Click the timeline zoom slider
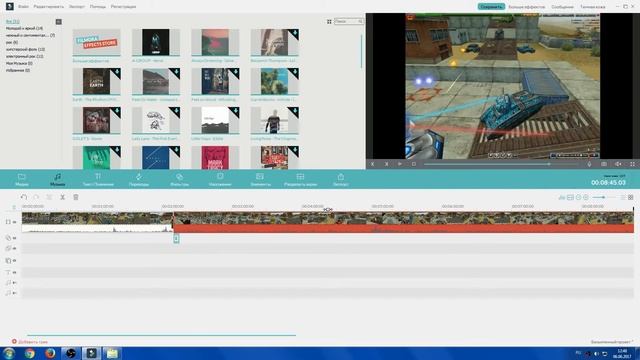The image size is (640, 360). pyautogui.click(x=604, y=197)
